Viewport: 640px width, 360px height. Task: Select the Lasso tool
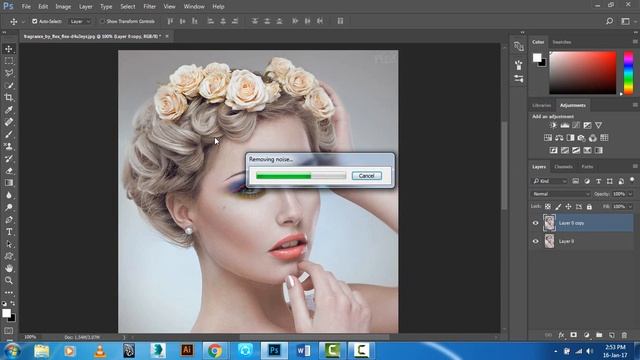9,73
